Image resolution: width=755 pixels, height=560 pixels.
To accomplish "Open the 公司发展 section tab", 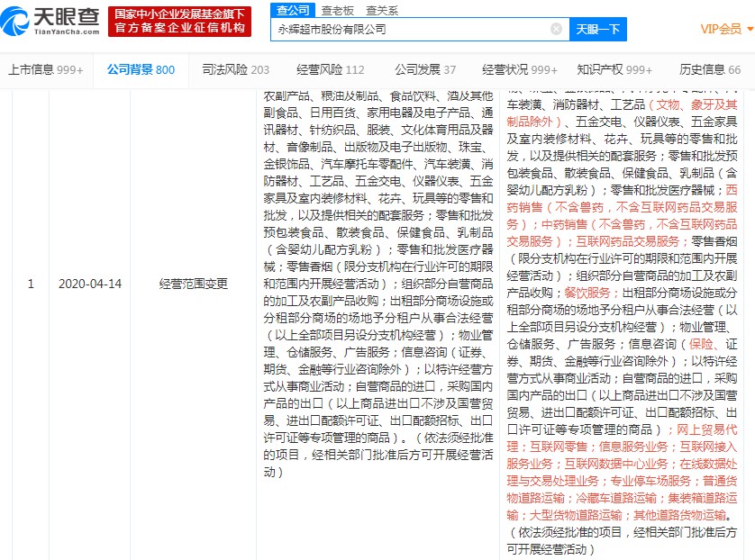I will tap(425, 69).
